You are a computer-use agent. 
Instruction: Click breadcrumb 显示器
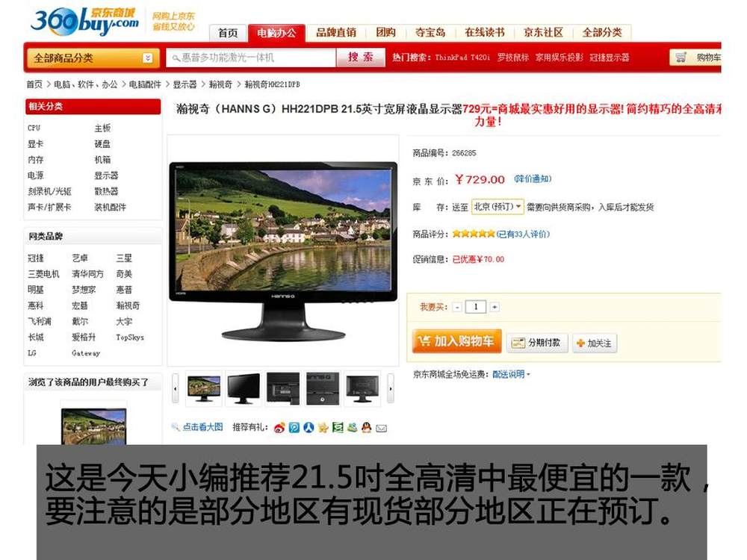185,84
